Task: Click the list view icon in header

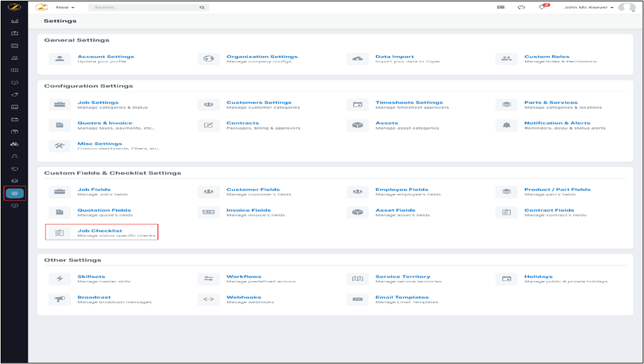Action: pos(501,7)
